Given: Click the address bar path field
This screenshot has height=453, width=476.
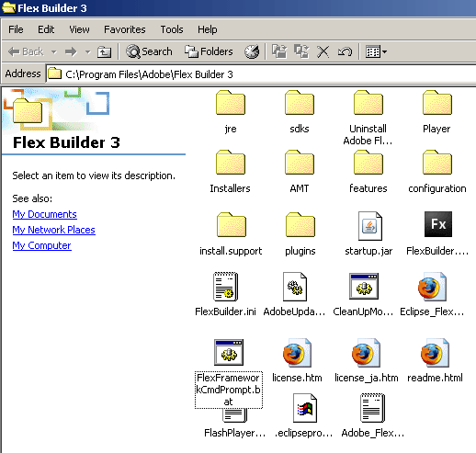Looking at the screenshot, I should click(x=261, y=74).
